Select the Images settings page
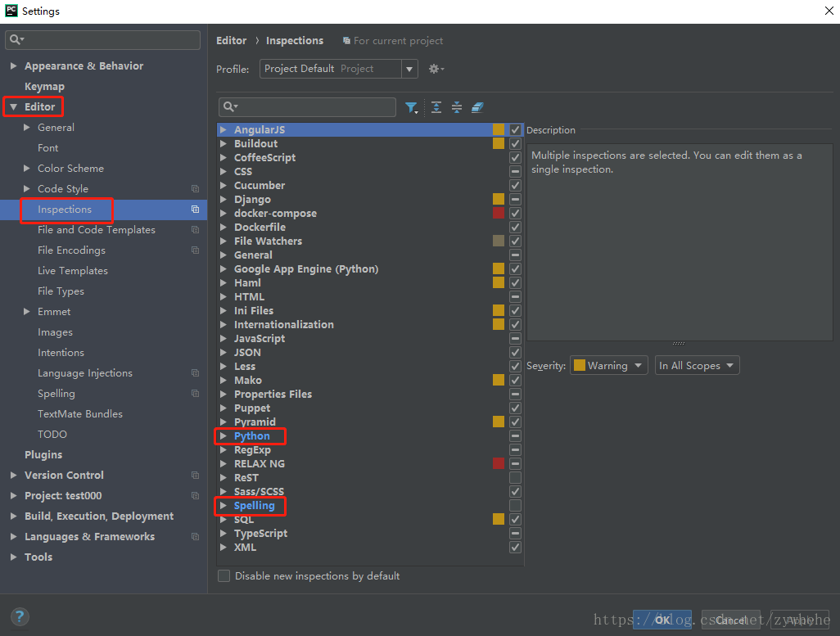This screenshot has height=636, width=840. [55, 332]
